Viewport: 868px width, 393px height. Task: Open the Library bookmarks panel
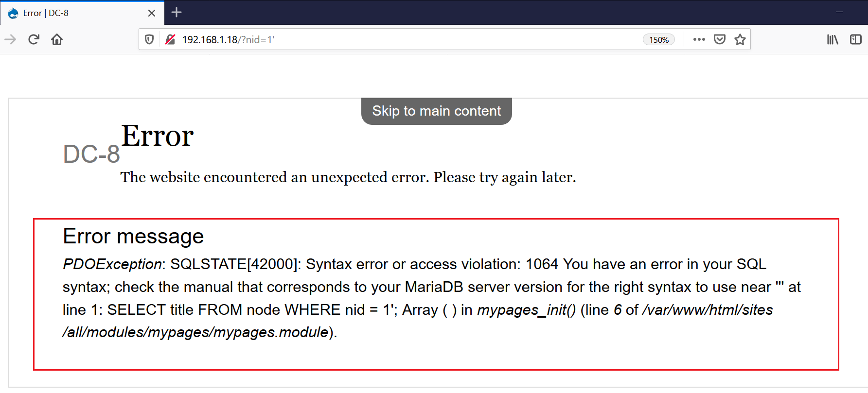click(833, 39)
